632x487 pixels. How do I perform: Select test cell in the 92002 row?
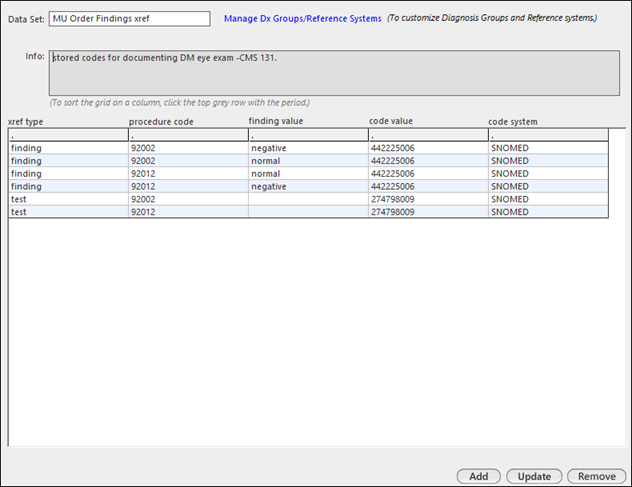coord(68,199)
